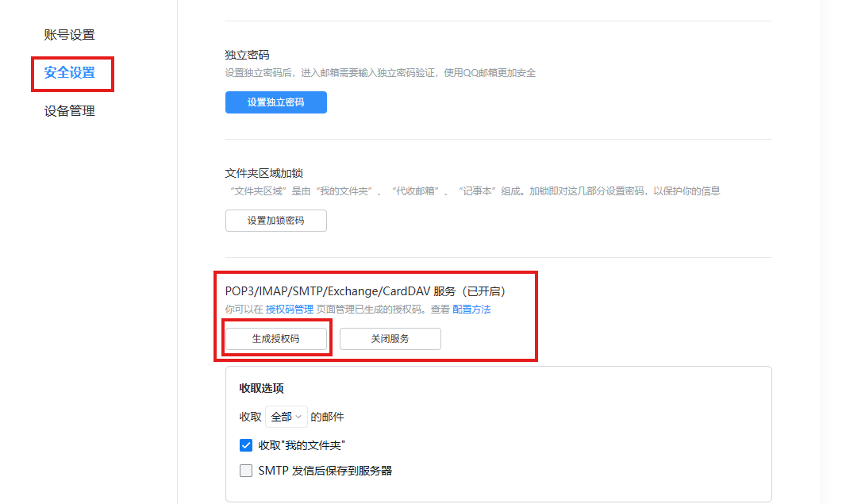Click 关闭服务 to disable the mail service

[390, 338]
